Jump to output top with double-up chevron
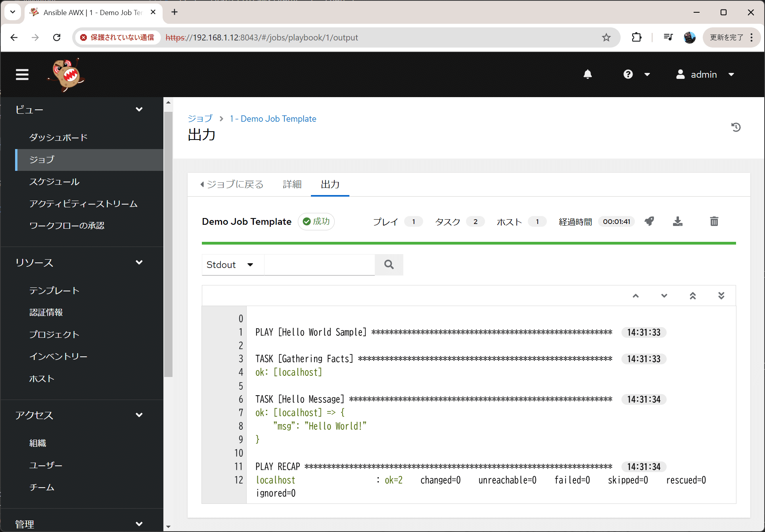The width and height of the screenshot is (765, 532). (693, 295)
